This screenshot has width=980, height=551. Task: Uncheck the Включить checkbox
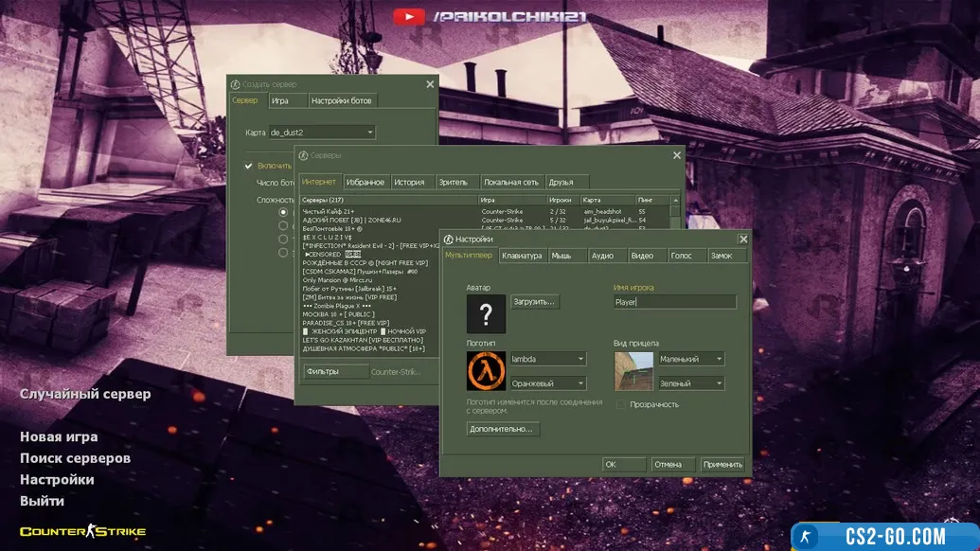pyautogui.click(x=249, y=166)
